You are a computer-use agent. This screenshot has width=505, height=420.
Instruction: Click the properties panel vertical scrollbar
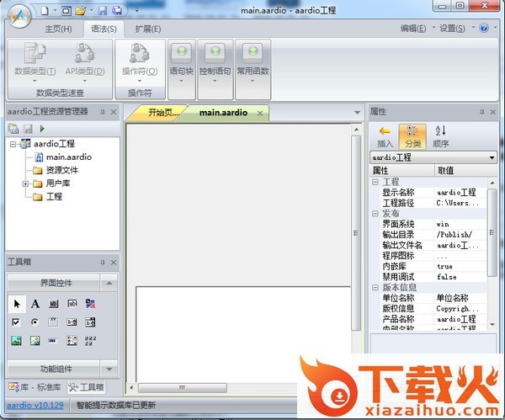494,253
